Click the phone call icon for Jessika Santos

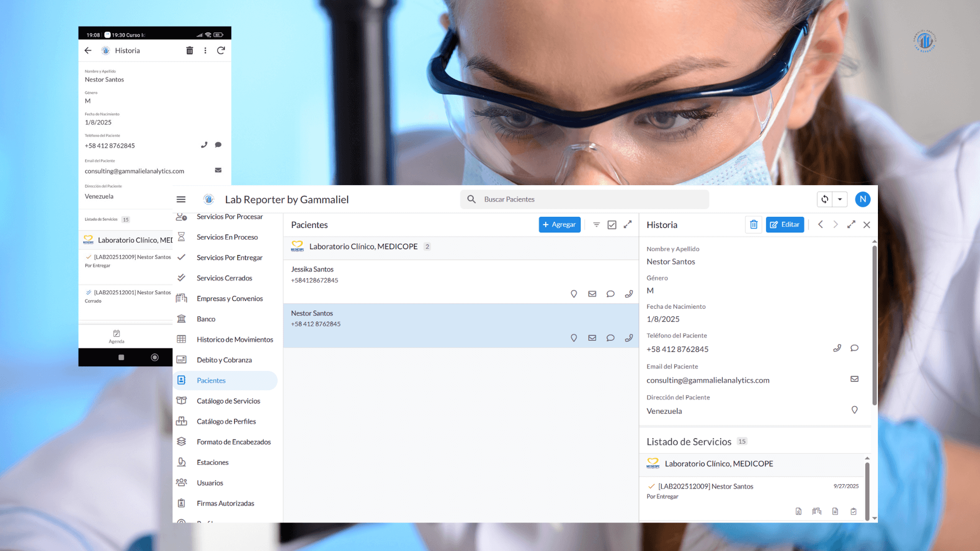pyautogui.click(x=629, y=294)
